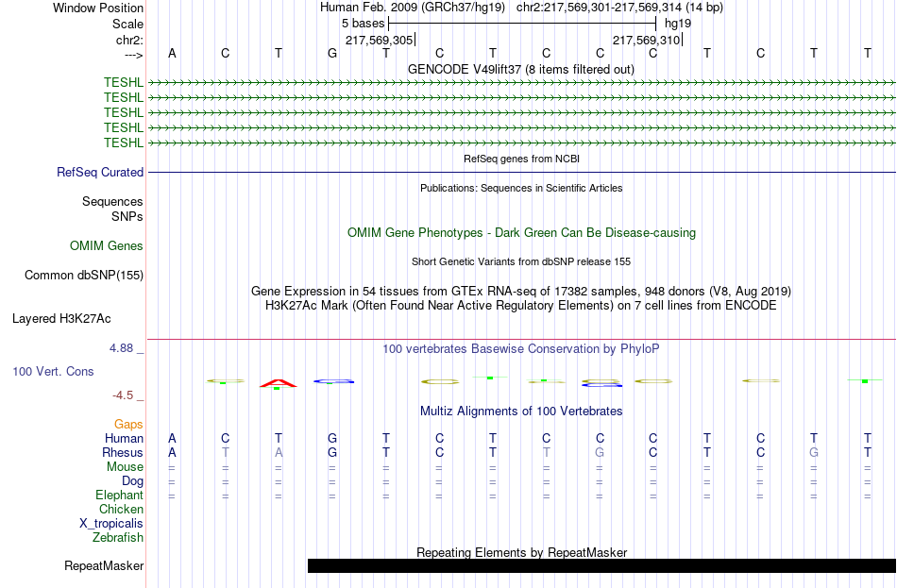This screenshot has width=897, height=588.
Task: Click the hg19 label beside the scale bar
Action: 678,24
